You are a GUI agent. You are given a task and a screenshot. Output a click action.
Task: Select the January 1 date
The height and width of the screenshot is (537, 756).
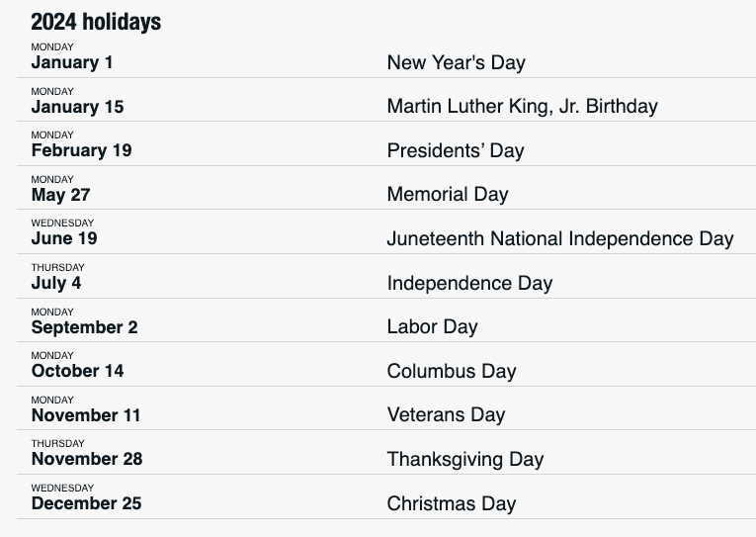pyautogui.click(x=72, y=62)
